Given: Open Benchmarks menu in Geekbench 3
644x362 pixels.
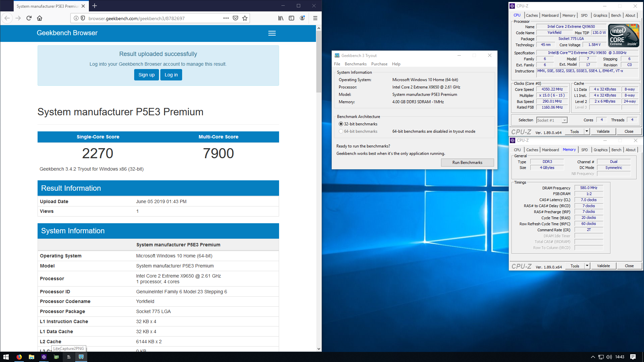Looking at the screenshot, I should tap(356, 64).
